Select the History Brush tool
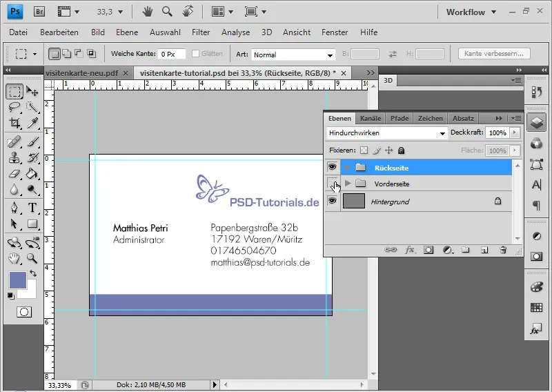552x392 pixels. click(x=32, y=158)
